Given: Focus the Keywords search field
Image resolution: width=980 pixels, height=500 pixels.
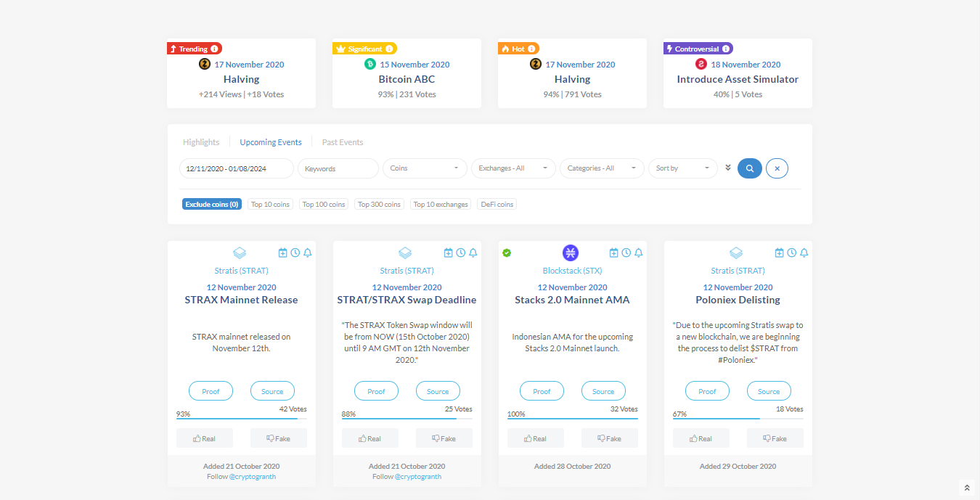Looking at the screenshot, I should pos(338,168).
